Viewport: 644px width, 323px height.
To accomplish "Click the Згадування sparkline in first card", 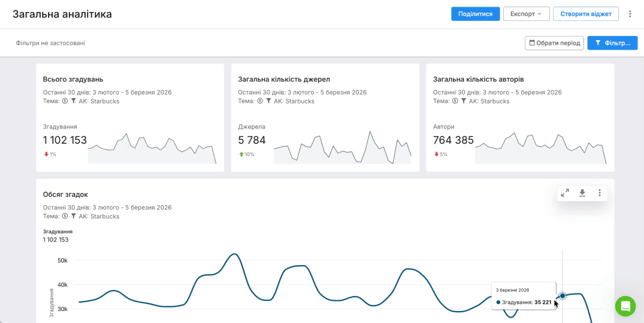I will pos(152,149).
